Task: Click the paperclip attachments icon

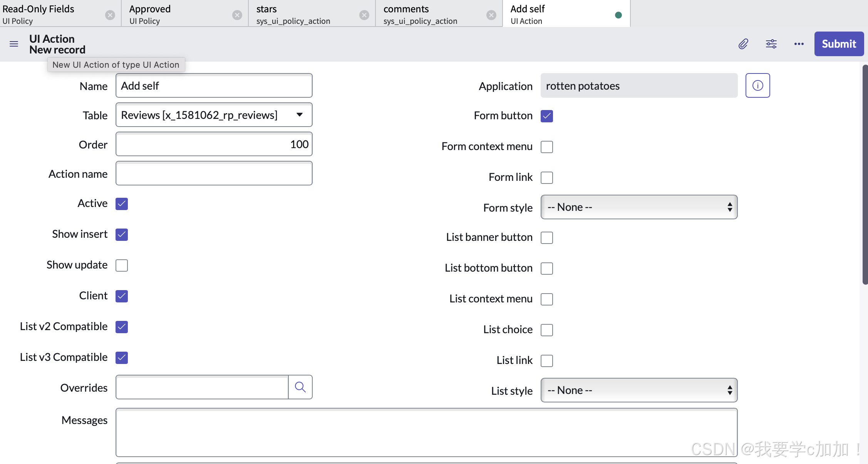Action: point(743,44)
